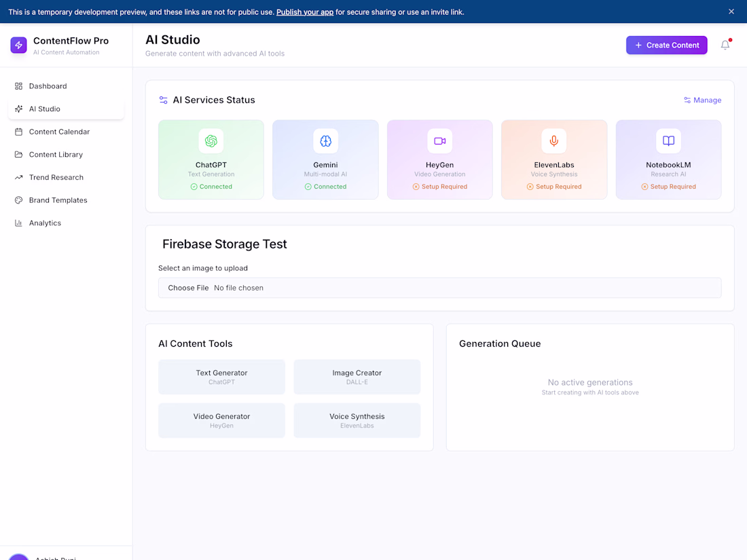Click the NotebookLM open book icon
This screenshot has height=560, width=747.
tap(668, 141)
